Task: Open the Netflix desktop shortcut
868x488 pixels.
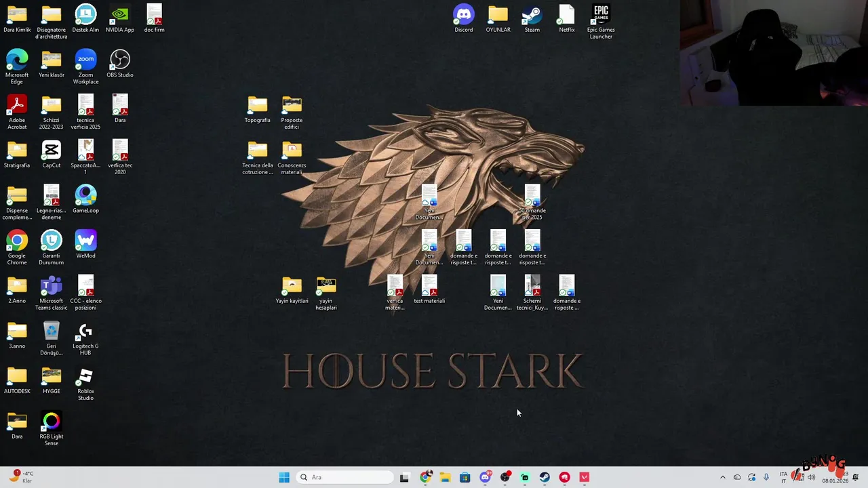Action: point(567,18)
